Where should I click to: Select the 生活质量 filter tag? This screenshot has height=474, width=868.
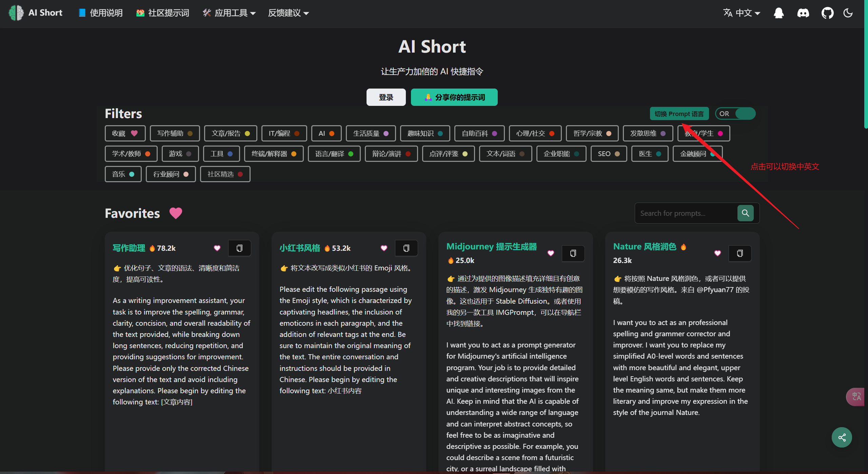371,133
